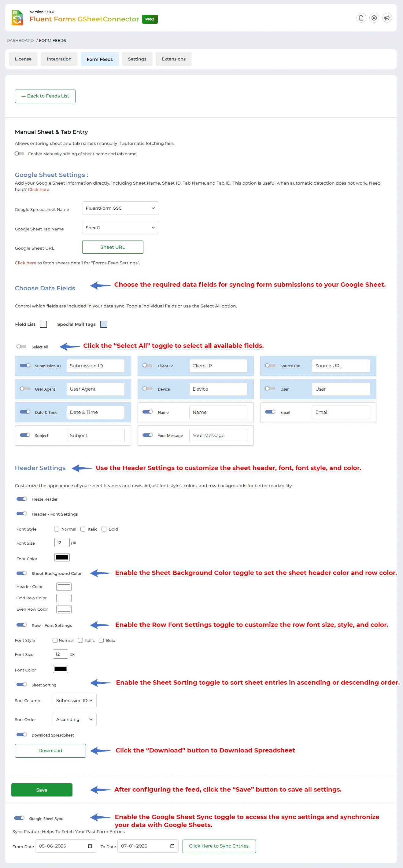This screenshot has width=403, height=868.
Task: Open the Google Sheet Tab Name dropdown
Action: pyautogui.click(x=120, y=227)
